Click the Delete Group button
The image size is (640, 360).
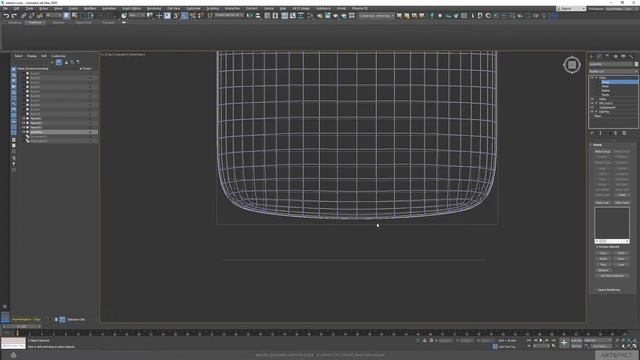tap(622, 151)
